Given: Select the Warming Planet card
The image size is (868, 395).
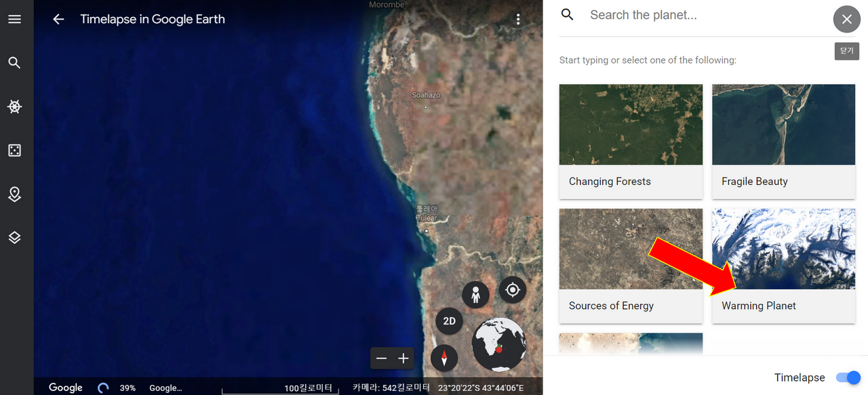Looking at the screenshot, I should [783, 266].
